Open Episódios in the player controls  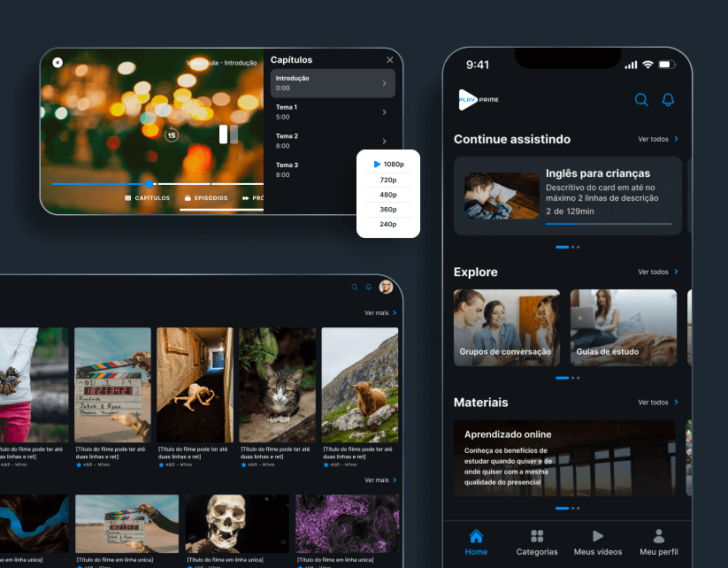[x=207, y=198]
